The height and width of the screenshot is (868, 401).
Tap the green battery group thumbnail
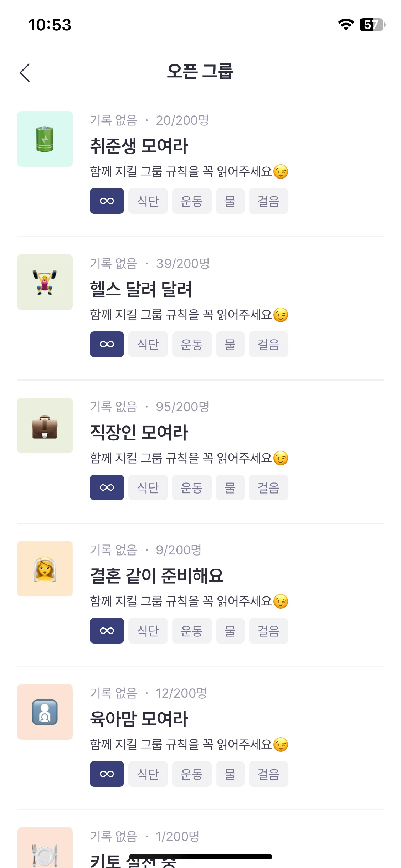45,139
